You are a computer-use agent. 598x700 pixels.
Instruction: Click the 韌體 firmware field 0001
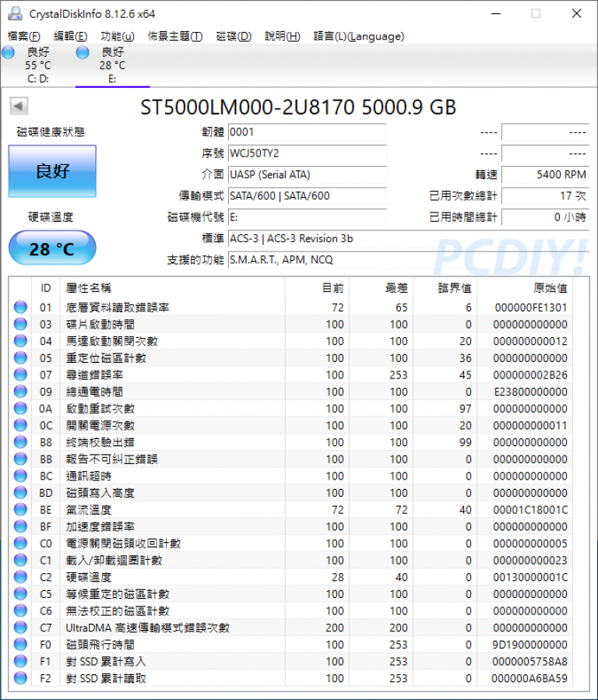coord(307,132)
